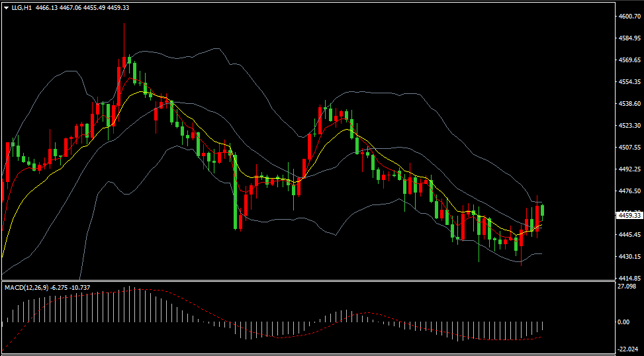Select the LLG,H1 symbol label
Image resolution: width=644 pixels, height=356 pixels.
[x=23, y=7]
